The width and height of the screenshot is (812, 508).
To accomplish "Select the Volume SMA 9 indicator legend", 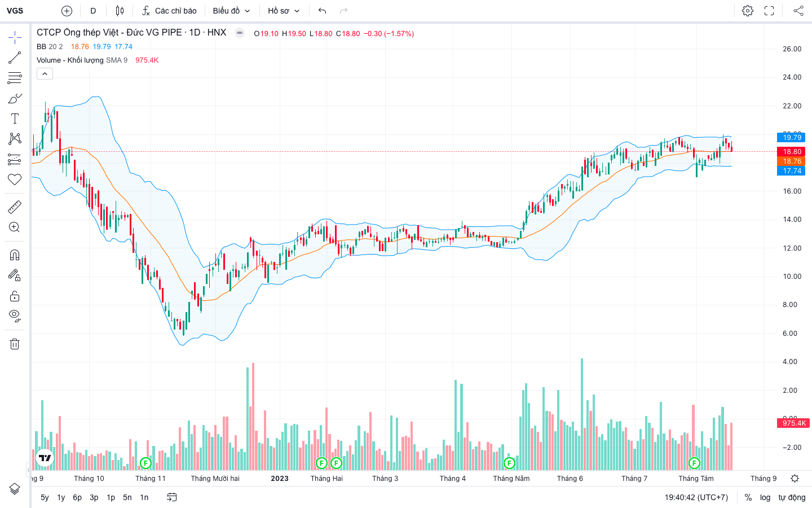I will point(82,60).
